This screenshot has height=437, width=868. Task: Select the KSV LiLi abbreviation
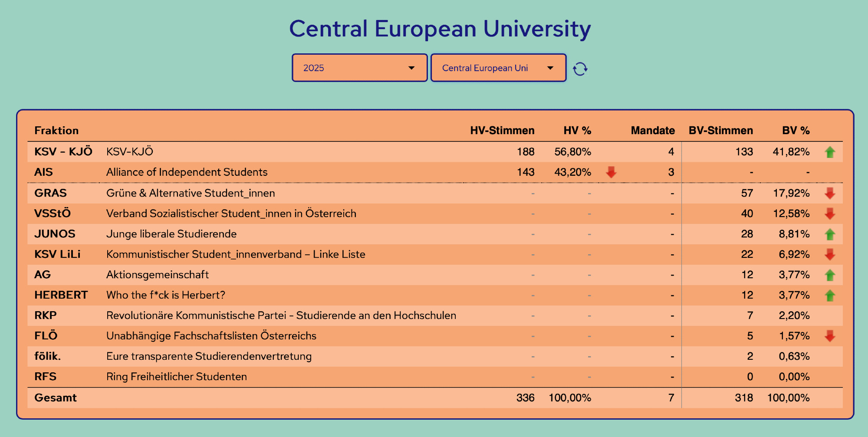click(x=57, y=254)
